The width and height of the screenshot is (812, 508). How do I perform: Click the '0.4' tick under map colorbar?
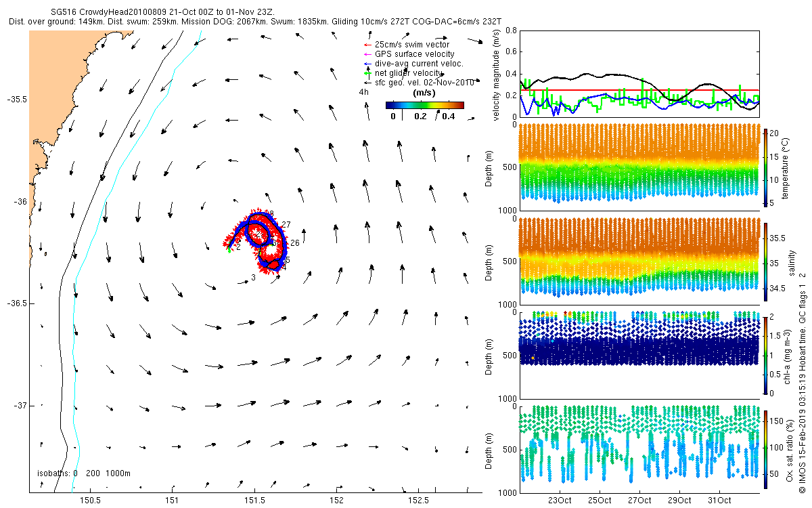[448, 117]
